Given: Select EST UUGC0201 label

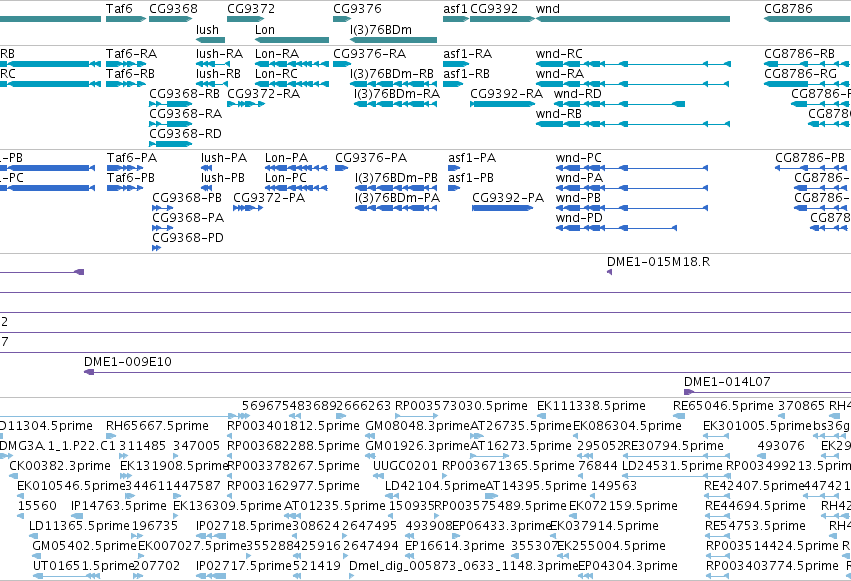Looking at the screenshot, I should point(405,466).
